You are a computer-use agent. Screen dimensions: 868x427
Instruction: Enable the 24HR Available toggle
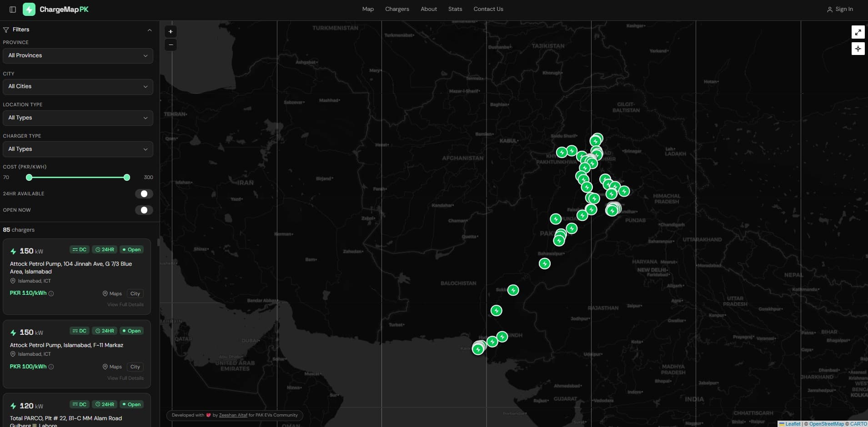point(144,194)
